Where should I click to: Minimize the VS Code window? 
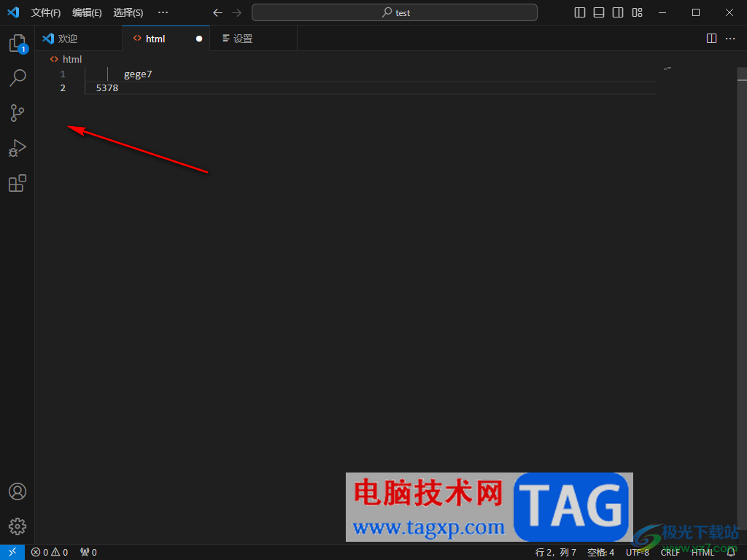coord(662,13)
